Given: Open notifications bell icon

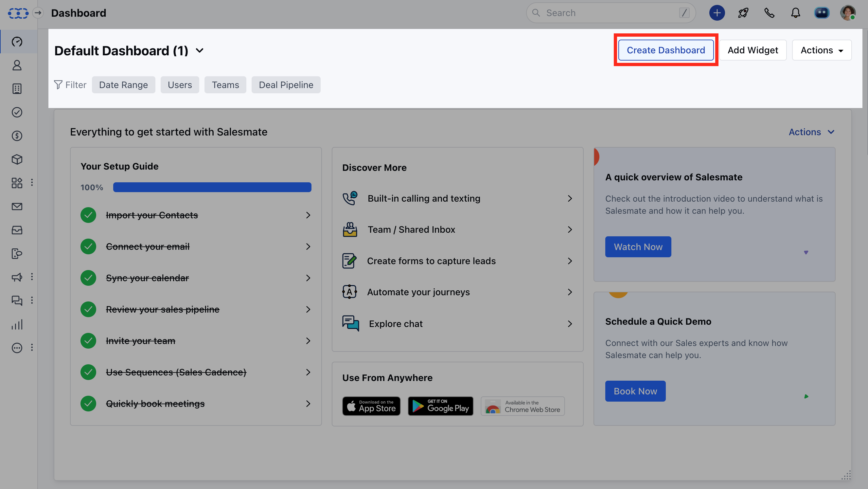Looking at the screenshot, I should [x=796, y=13].
